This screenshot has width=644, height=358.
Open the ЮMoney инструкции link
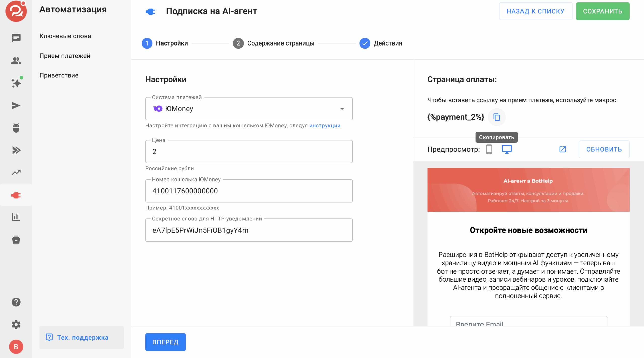(325, 126)
